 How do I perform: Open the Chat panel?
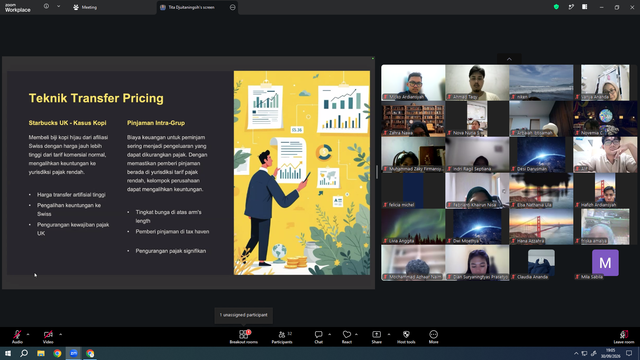(318, 337)
